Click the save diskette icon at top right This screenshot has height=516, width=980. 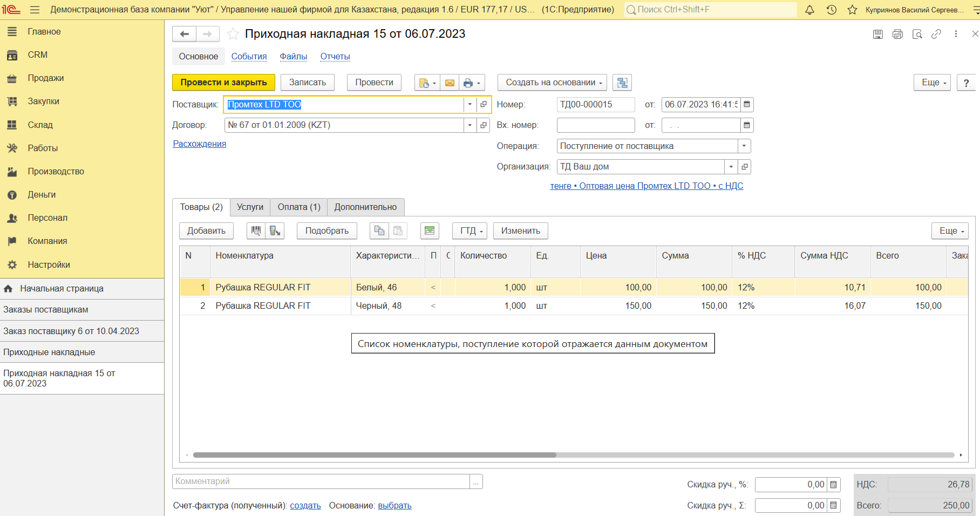click(x=878, y=34)
